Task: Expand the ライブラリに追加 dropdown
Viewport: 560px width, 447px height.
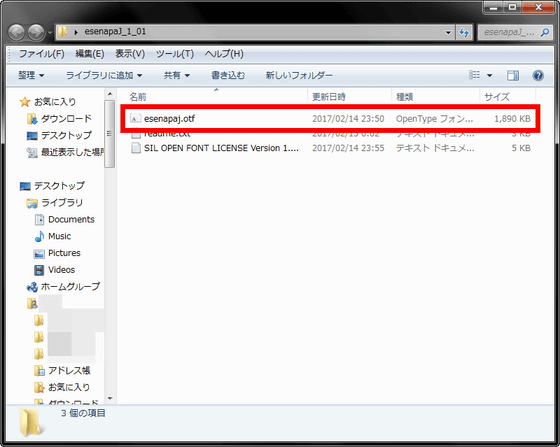Action: tap(104, 75)
